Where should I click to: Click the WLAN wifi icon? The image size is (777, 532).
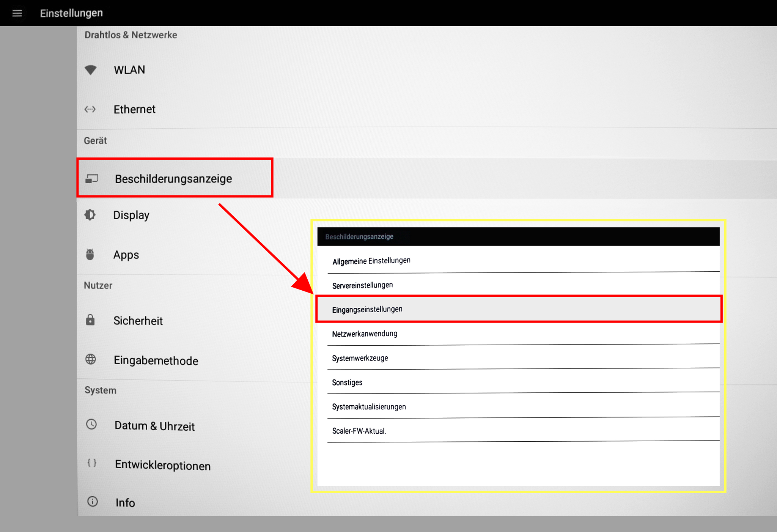(x=91, y=70)
